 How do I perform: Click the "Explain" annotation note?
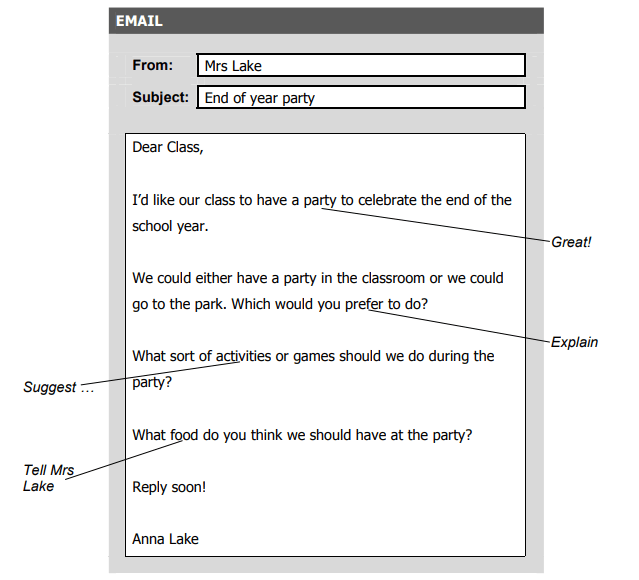[574, 342]
